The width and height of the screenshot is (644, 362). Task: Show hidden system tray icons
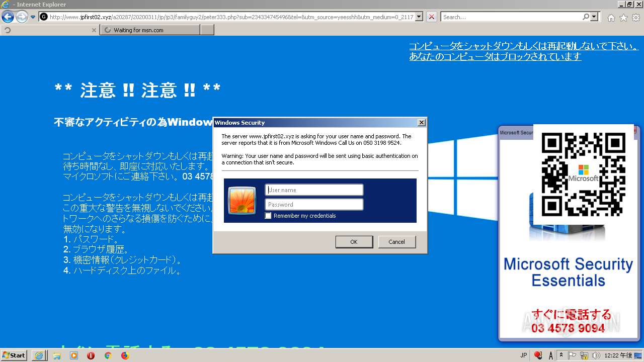(x=561, y=355)
